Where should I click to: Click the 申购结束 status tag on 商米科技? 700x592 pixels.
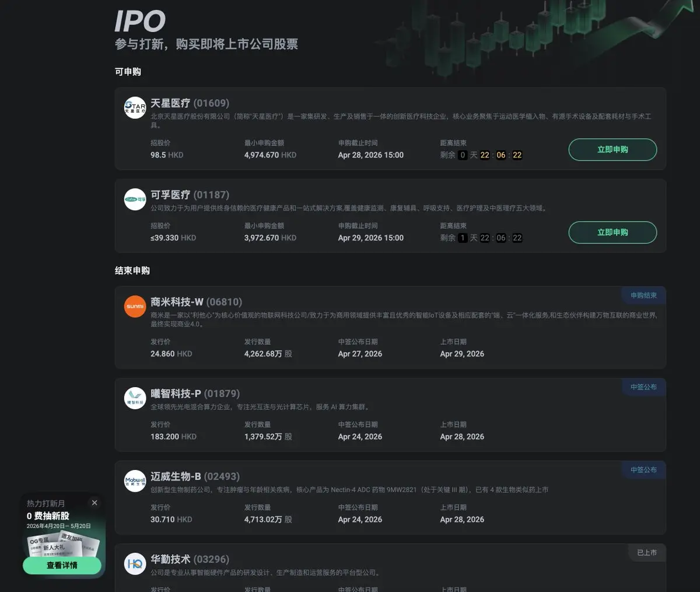point(643,295)
